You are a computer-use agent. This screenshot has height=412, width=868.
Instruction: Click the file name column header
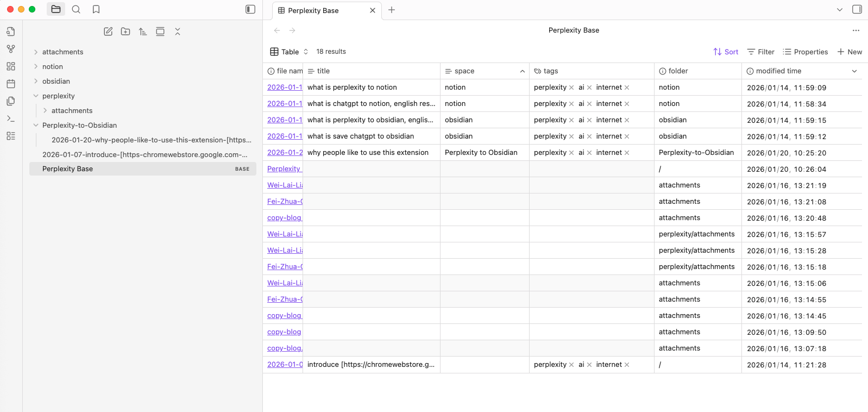tap(283, 71)
